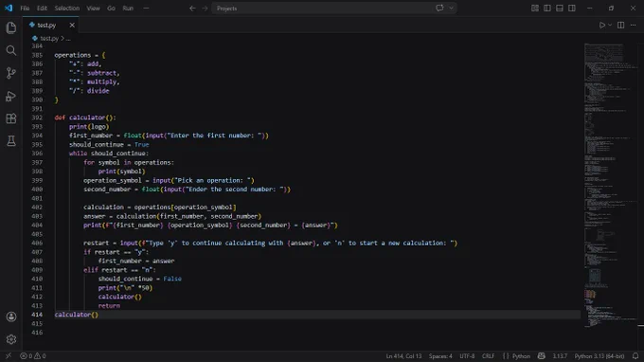
Task: Open the View menu
Action: click(x=93, y=9)
